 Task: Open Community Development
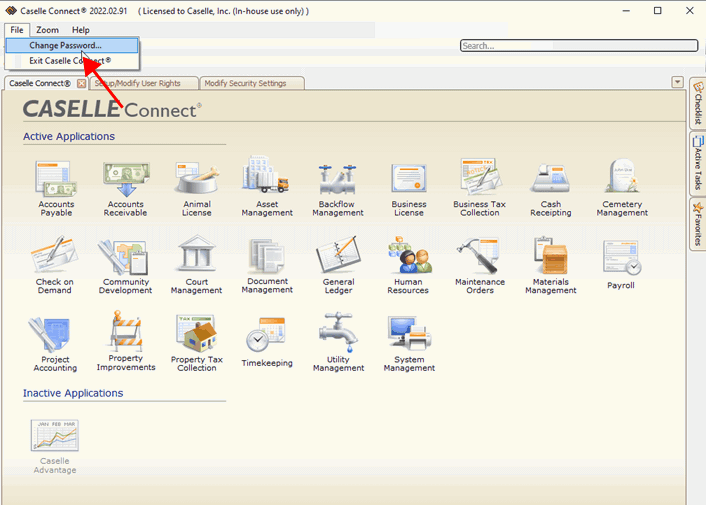coord(125,266)
